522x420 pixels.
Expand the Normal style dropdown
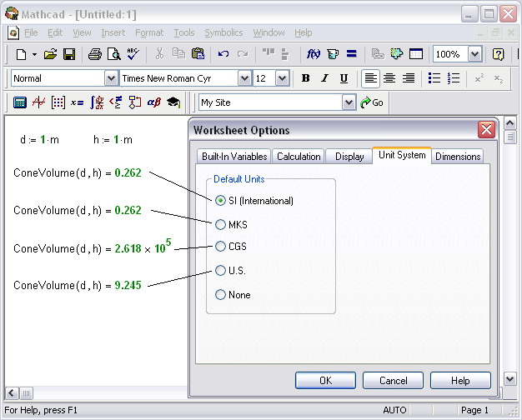tap(111, 78)
